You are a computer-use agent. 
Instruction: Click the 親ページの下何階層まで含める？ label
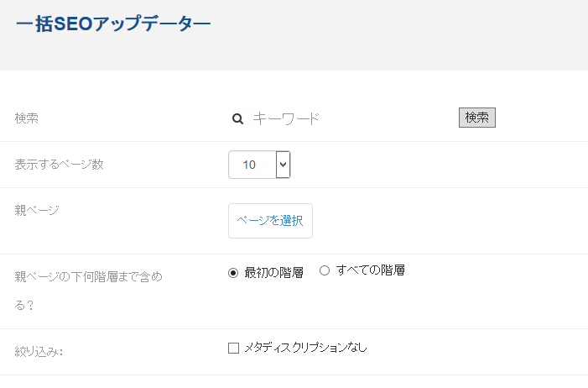pos(89,291)
